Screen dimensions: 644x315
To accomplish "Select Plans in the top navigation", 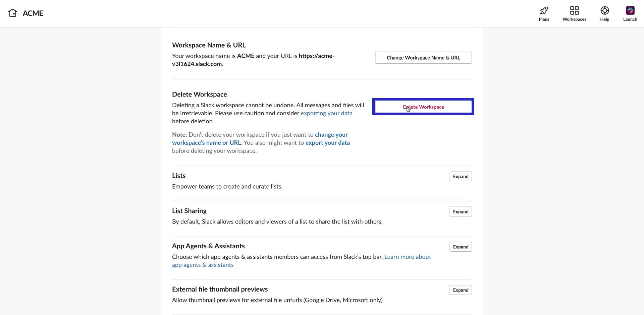I will click(x=544, y=19).
